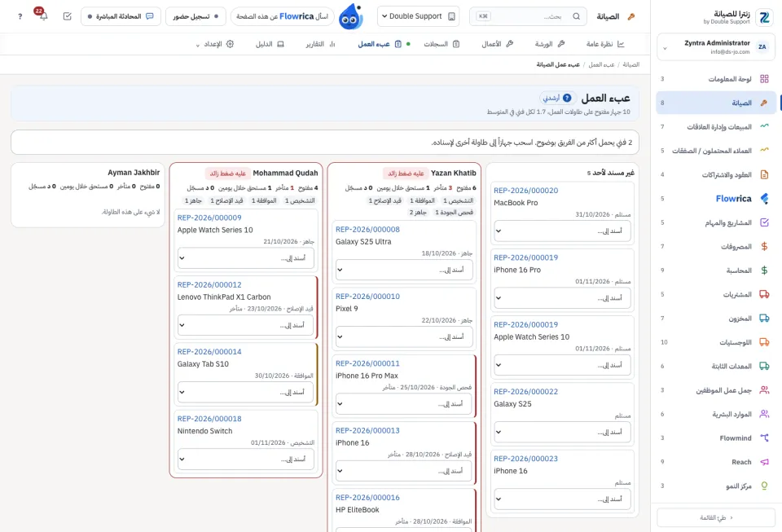
Task: Switch to the الأعمال jobs tab
Action: pos(497,44)
